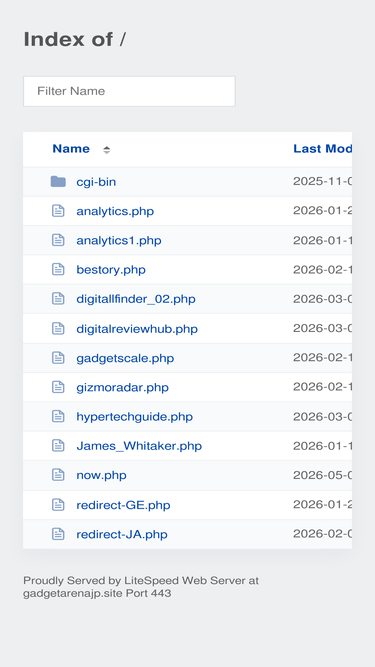Viewport: 375px width, 667px height.
Task: Click the date in the cgi-bin row
Action: (x=323, y=182)
